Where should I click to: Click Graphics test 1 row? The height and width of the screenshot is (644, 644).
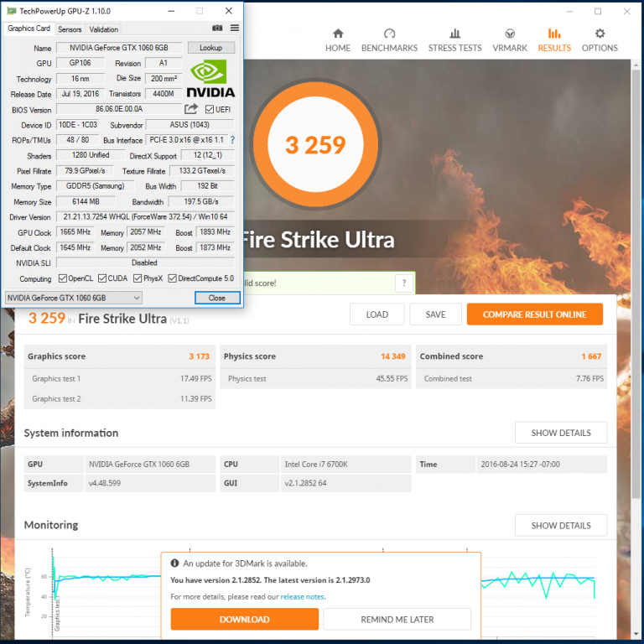[120, 379]
